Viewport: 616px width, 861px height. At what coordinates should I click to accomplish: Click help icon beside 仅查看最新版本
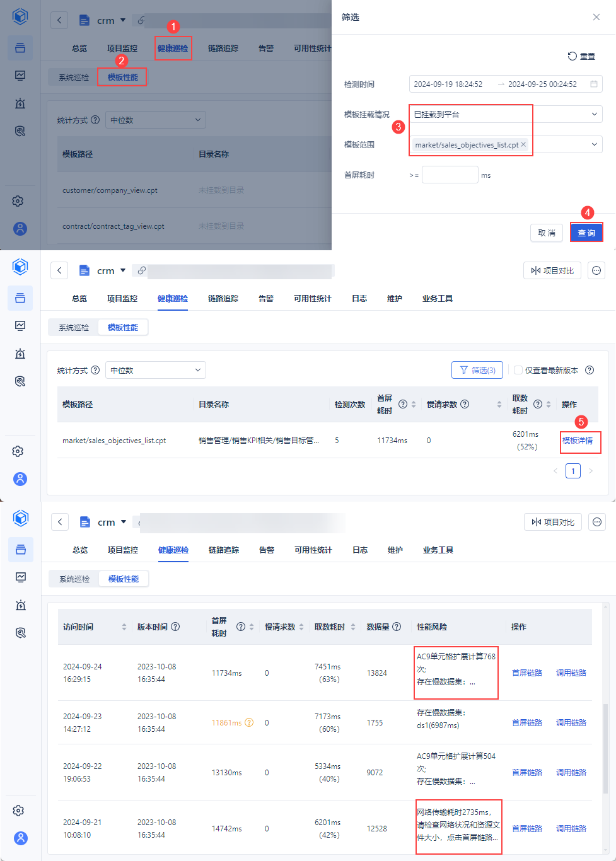pyautogui.click(x=590, y=370)
